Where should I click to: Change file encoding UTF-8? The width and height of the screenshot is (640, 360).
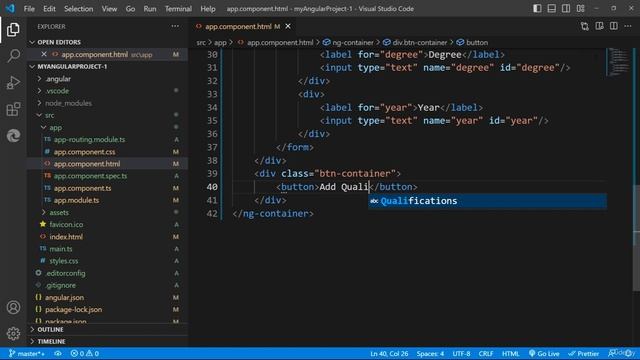pos(461,353)
